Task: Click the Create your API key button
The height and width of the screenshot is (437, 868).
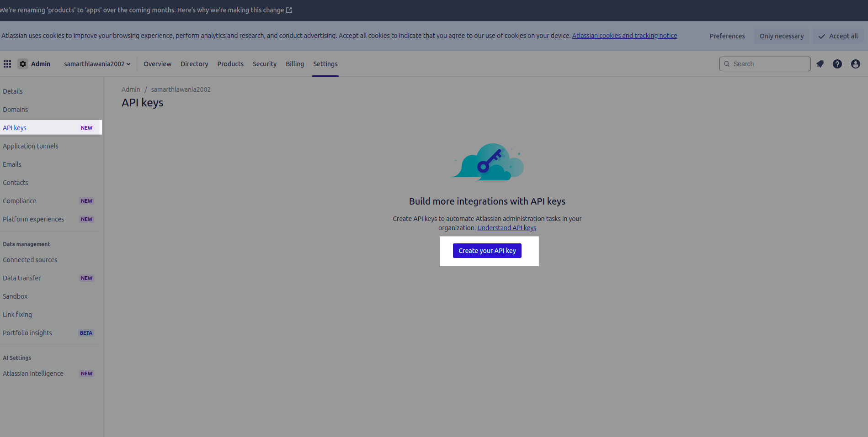Action: (x=487, y=251)
